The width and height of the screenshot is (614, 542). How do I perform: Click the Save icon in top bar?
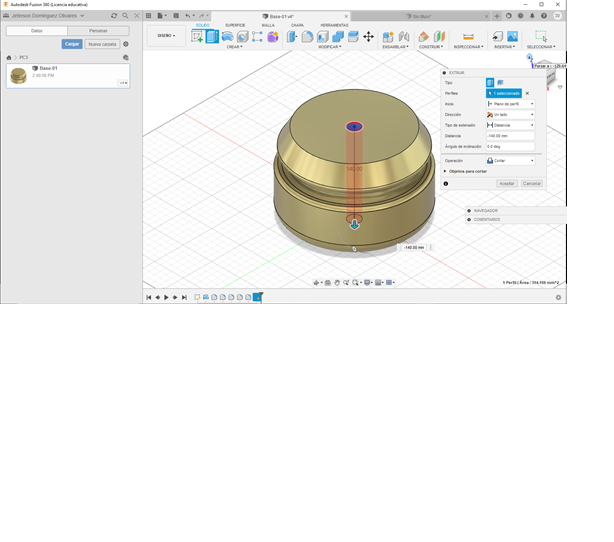click(176, 16)
